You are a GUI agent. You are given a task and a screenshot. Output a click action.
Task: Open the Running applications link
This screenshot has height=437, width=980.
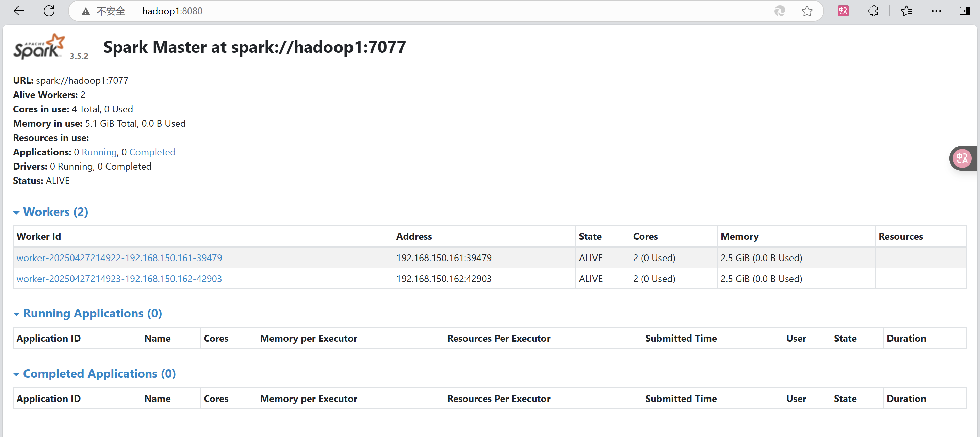(99, 152)
